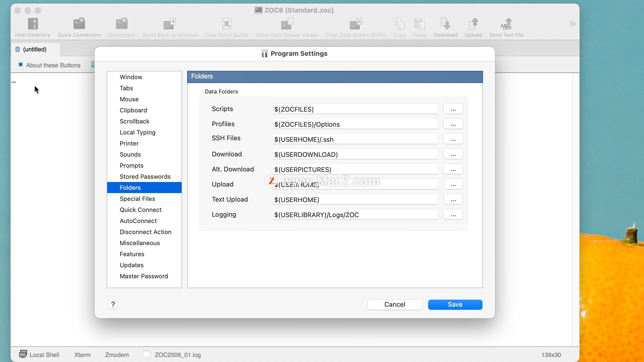Click the Scripts path field
The height and width of the screenshot is (362, 644).
pos(355,109)
